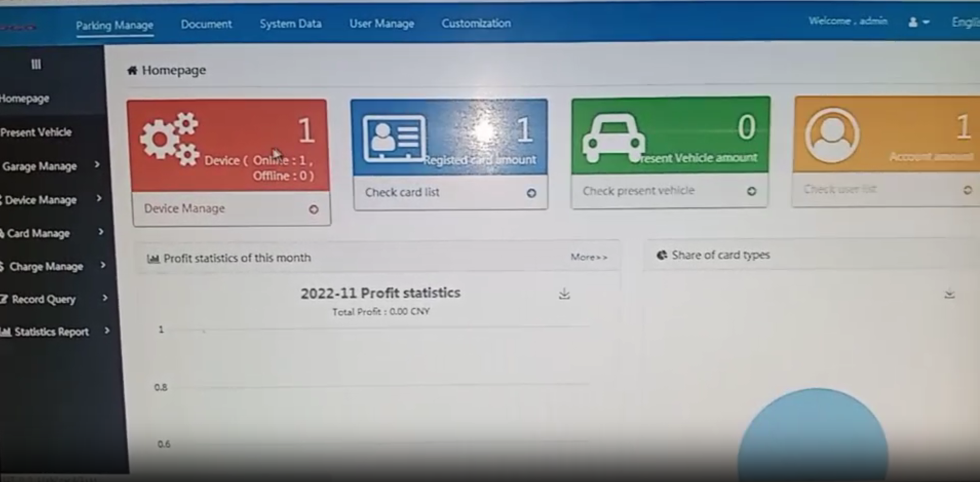Select Homepage in the sidebar
Image resolution: width=980 pixels, height=482 pixels.
[x=25, y=99]
